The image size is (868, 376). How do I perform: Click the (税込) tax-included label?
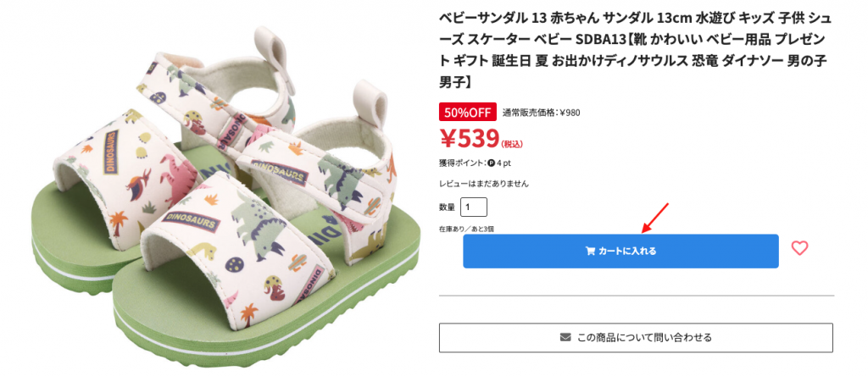point(513,144)
